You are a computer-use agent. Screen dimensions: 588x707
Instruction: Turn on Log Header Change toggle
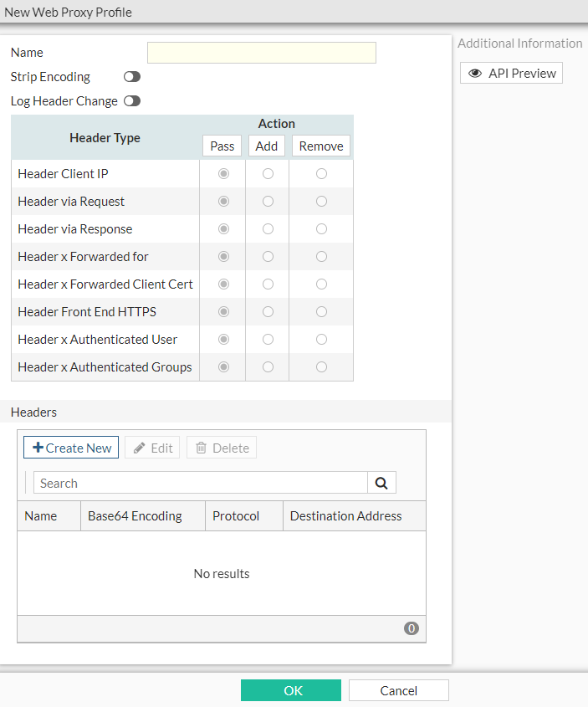coord(132,101)
